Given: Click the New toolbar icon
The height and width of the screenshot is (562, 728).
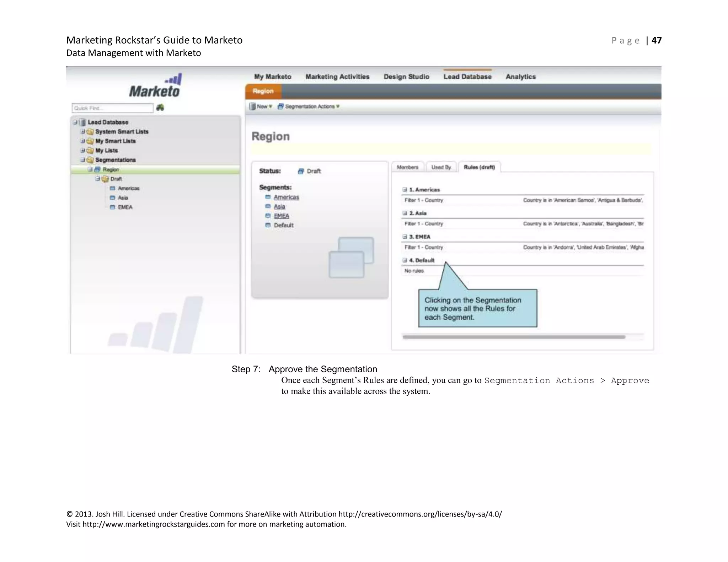Looking at the screenshot, I should click(252, 106).
